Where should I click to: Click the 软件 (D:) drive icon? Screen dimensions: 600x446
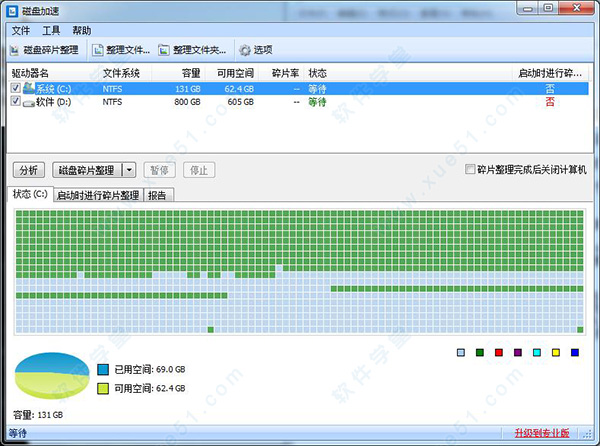pos(29,103)
